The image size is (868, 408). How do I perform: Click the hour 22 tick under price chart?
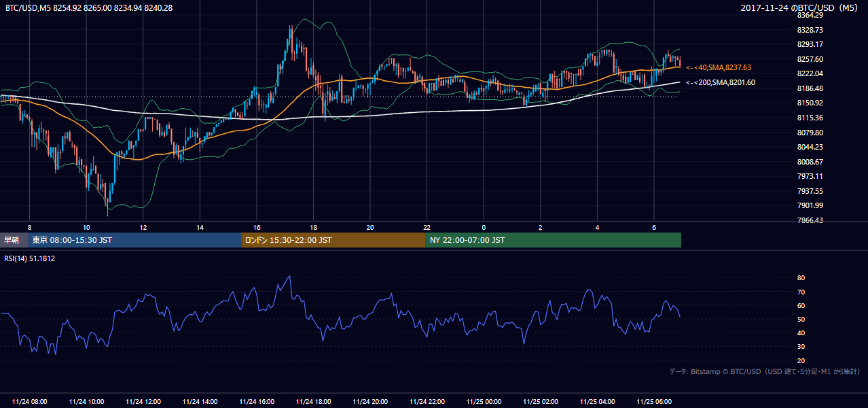click(x=427, y=227)
